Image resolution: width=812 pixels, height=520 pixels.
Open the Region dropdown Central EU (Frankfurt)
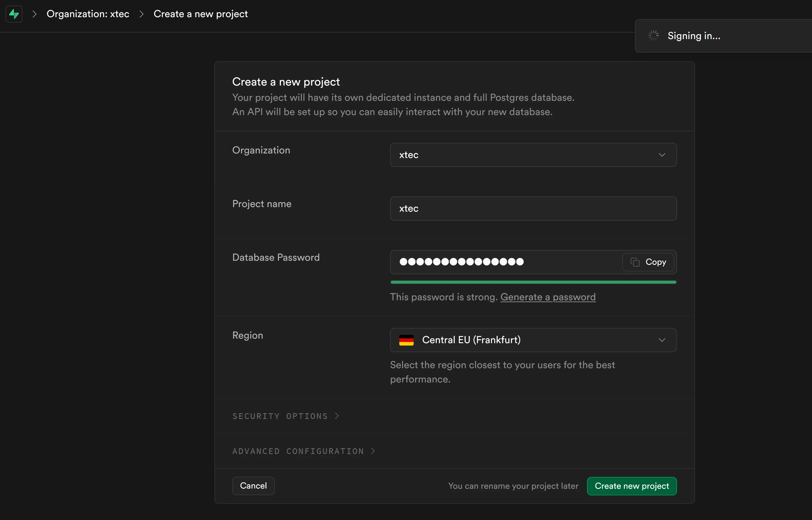(x=533, y=340)
